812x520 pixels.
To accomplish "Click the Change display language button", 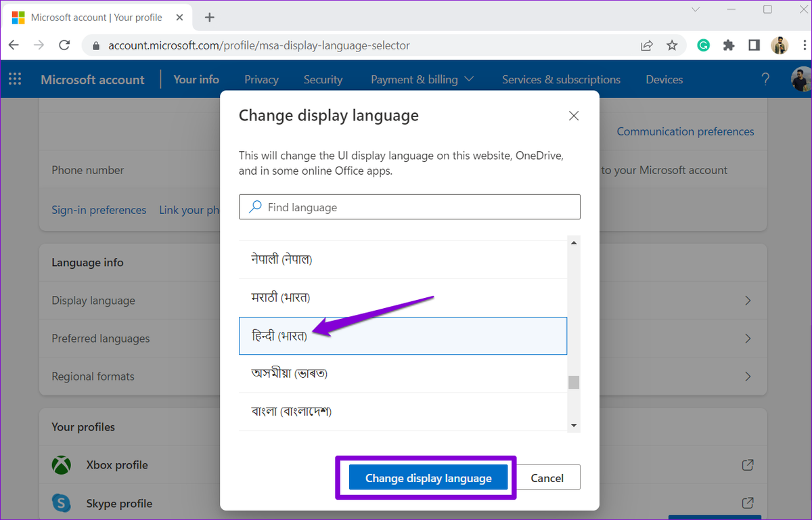I will 428,478.
